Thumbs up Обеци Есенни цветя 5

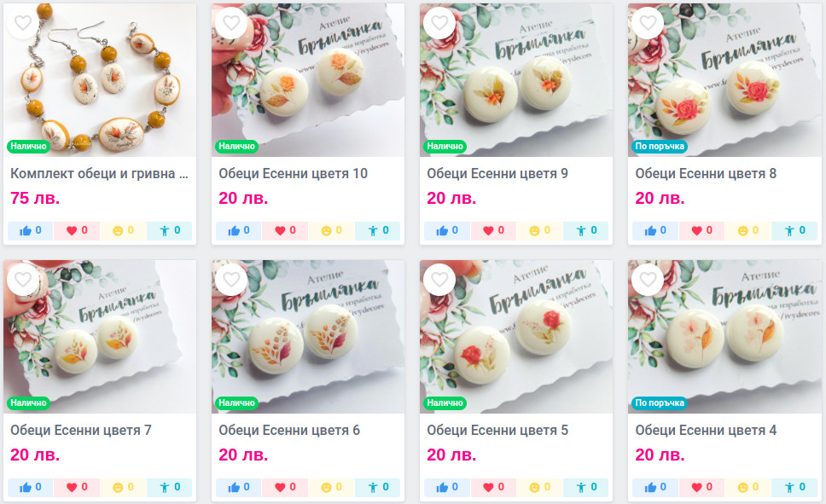pos(447,487)
